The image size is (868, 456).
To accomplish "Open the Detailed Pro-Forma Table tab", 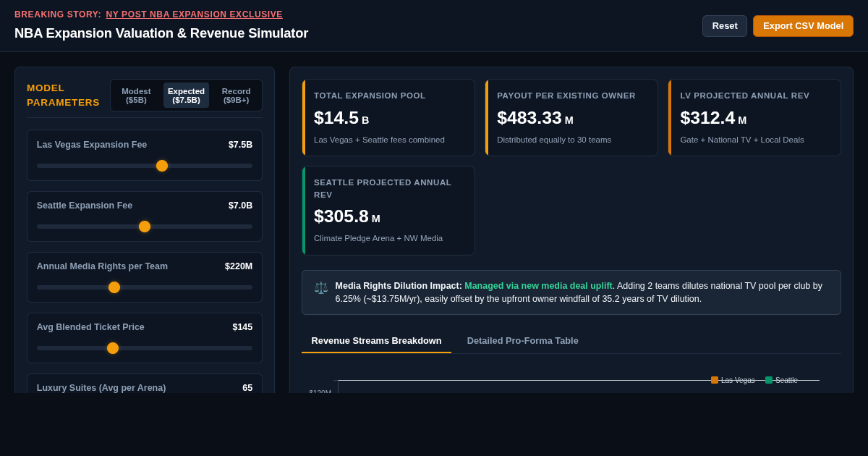I will point(523,341).
